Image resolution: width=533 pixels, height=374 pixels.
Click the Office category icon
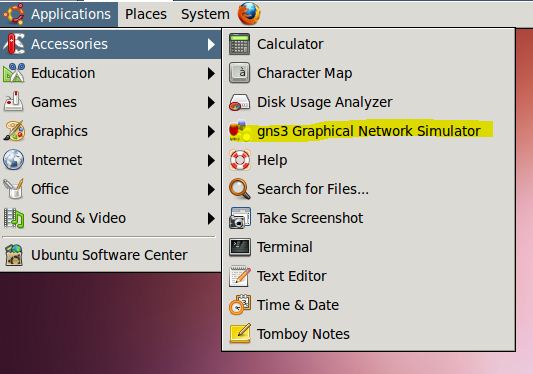tap(14, 189)
